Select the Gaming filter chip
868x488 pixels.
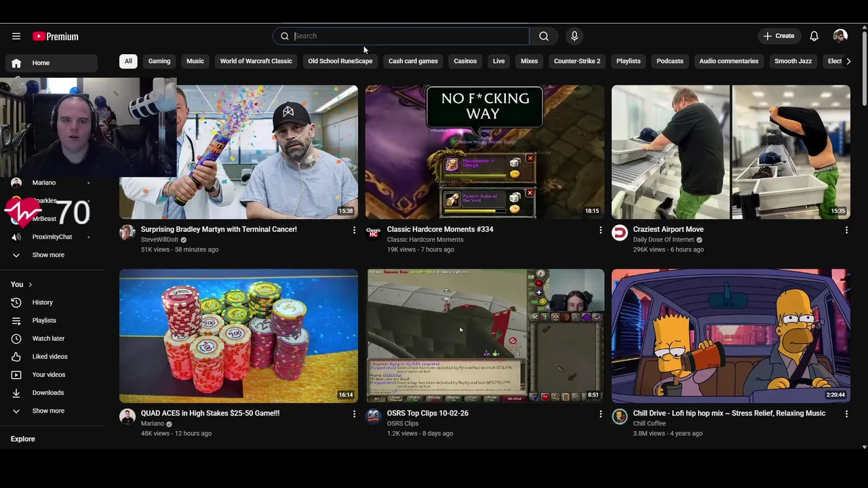[x=159, y=61]
